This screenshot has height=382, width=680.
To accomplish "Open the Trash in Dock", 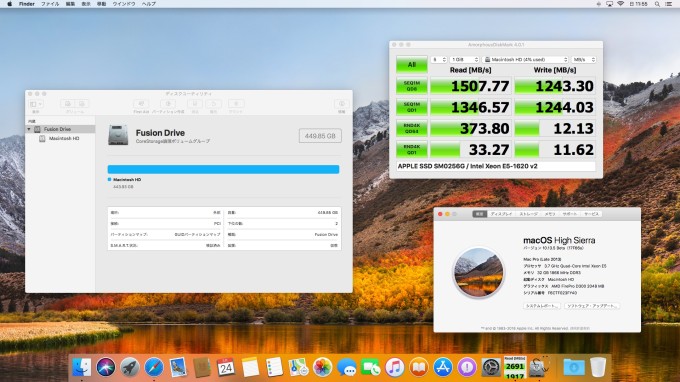I will click(598, 367).
